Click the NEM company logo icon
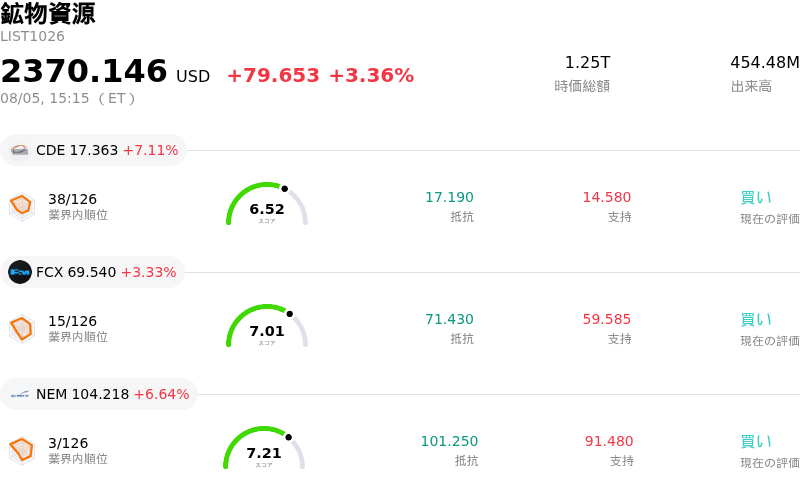This screenshot has height=488, width=800. [x=20, y=394]
